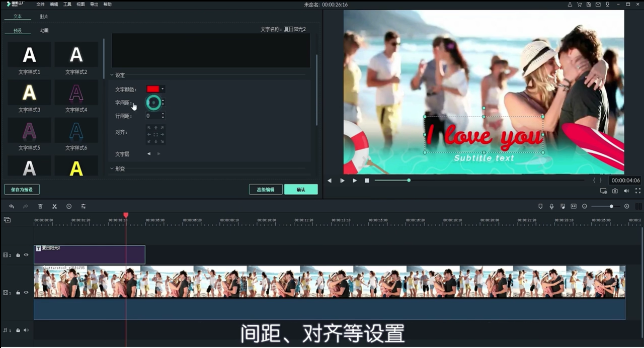Mute the audio track speaker icon
The image size is (644, 348).
coord(26,330)
